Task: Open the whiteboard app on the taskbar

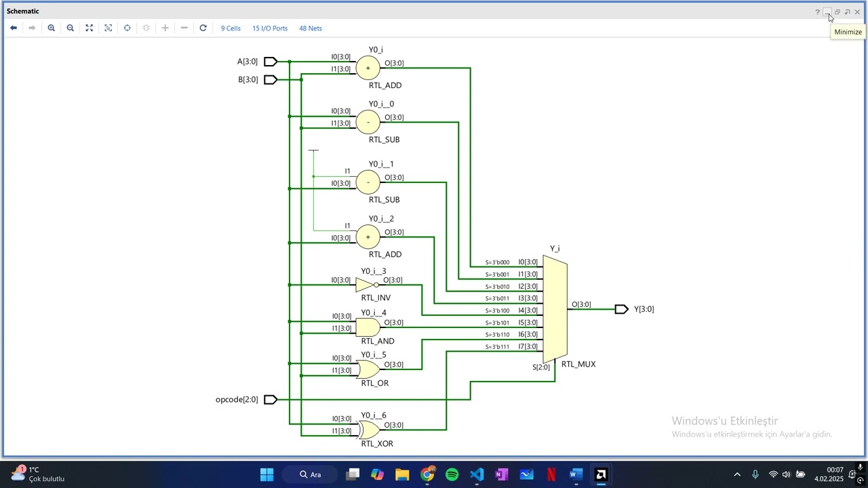Action: (x=526, y=474)
